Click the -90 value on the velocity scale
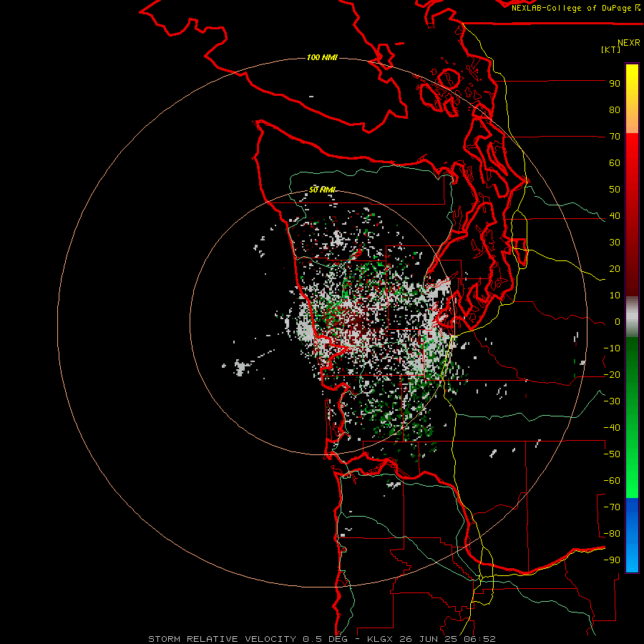Screen dimensions: 644x644 coord(612,560)
